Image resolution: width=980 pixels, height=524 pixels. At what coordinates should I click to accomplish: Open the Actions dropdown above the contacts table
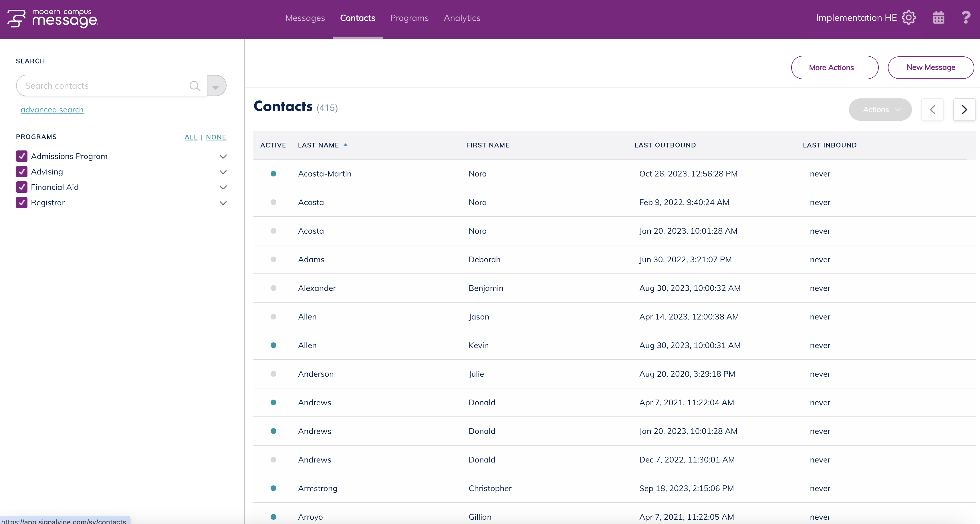(x=880, y=109)
